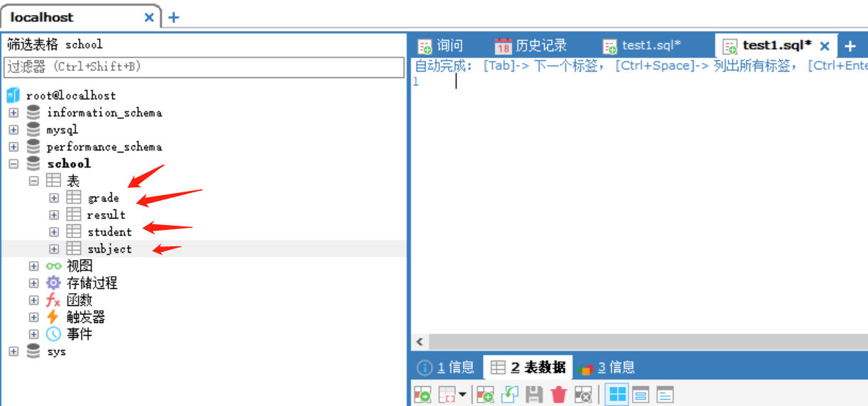The height and width of the screenshot is (406, 868).
Task: Switch to the inactive test1.sql* tab
Action: pyautogui.click(x=642, y=45)
